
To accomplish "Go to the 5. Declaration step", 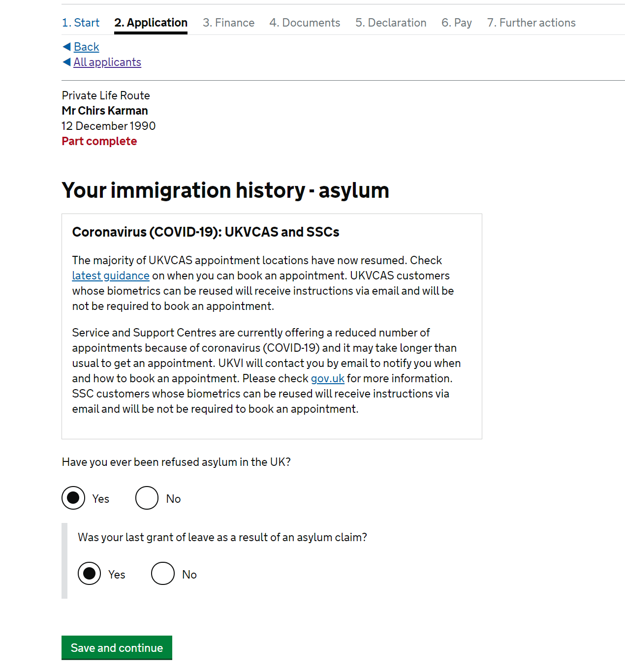I will tap(391, 23).
